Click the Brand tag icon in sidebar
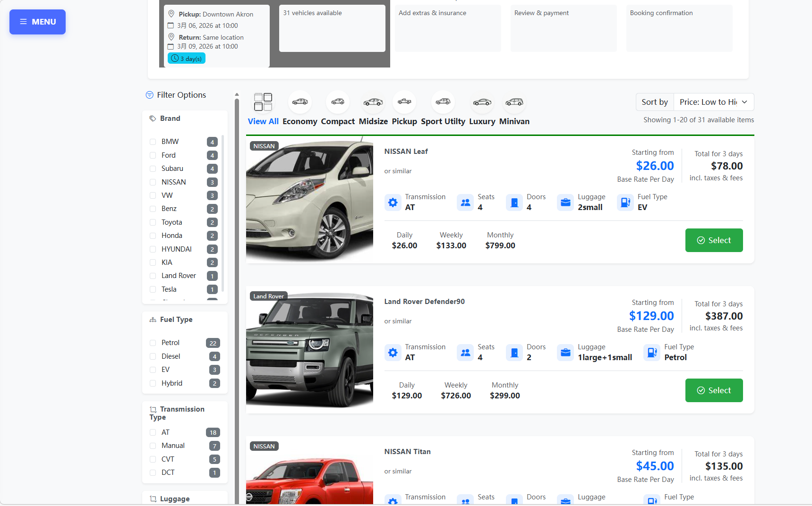 [152, 118]
